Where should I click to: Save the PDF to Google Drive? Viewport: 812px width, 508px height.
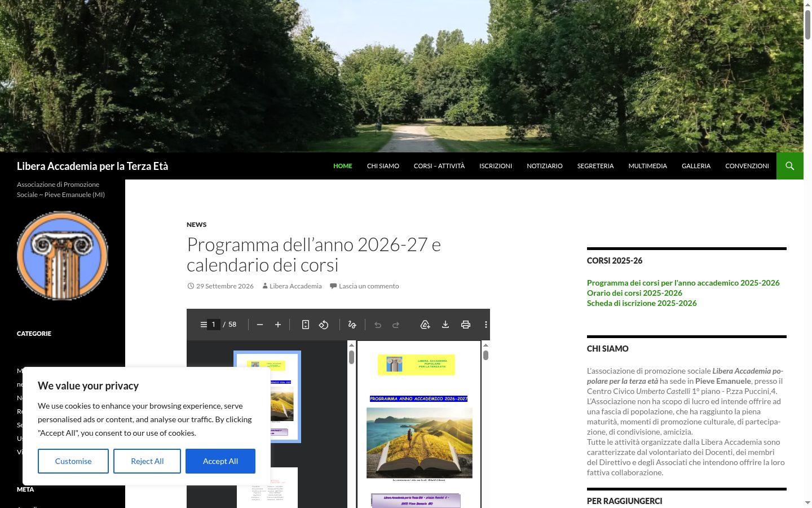pyautogui.click(x=425, y=325)
